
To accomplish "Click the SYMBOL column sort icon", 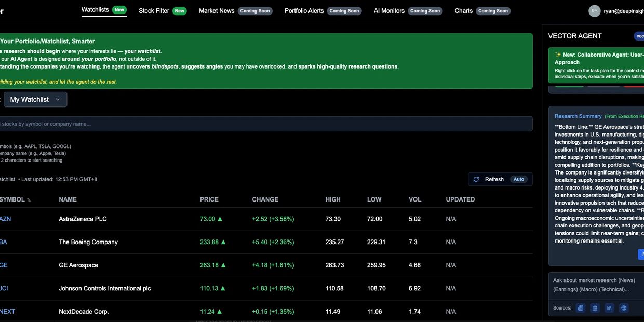I will [x=29, y=200].
